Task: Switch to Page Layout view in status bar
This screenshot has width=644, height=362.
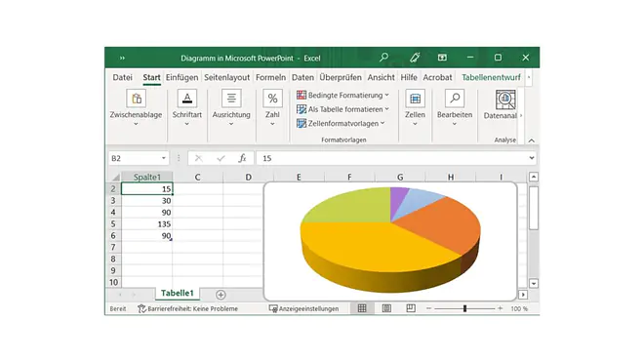Action: point(386,308)
